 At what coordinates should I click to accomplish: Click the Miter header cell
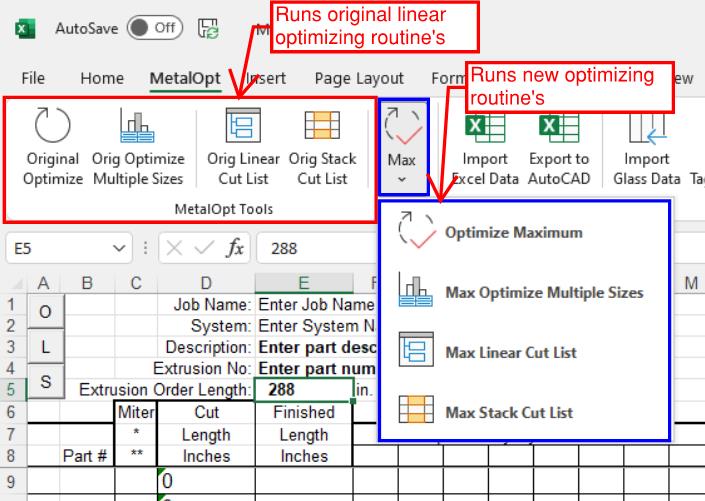[x=136, y=412]
